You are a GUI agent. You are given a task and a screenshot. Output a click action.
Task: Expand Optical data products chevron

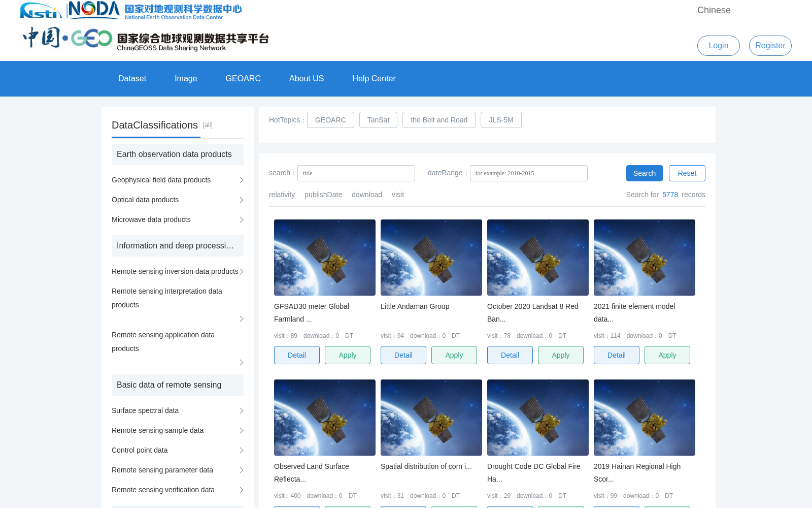242,200
